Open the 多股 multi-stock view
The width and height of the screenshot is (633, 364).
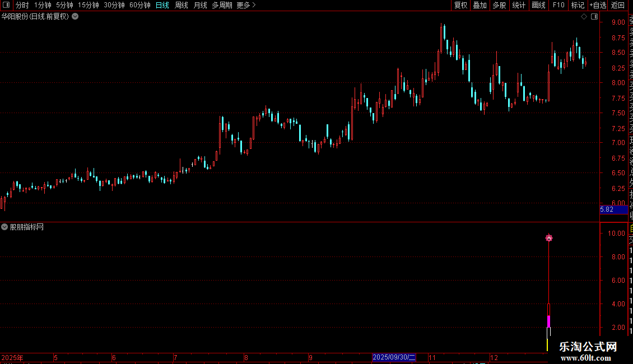pyautogui.click(x=499, y=5)
